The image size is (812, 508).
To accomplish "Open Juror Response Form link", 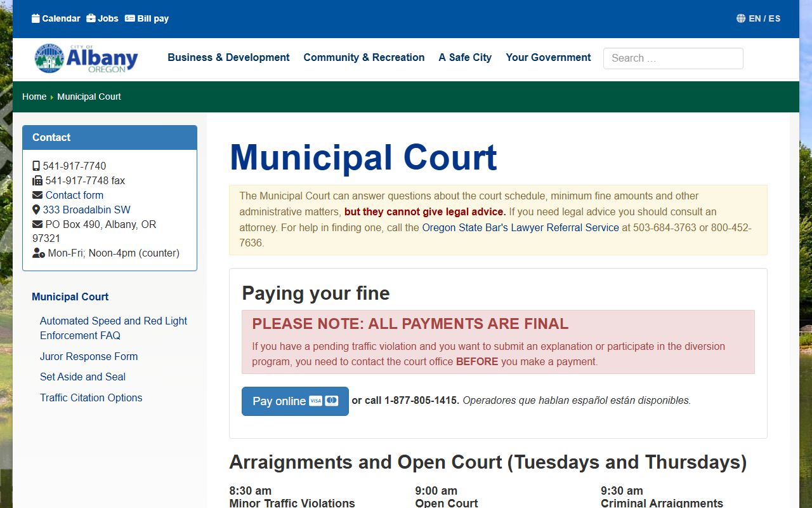I will (89, 357).
